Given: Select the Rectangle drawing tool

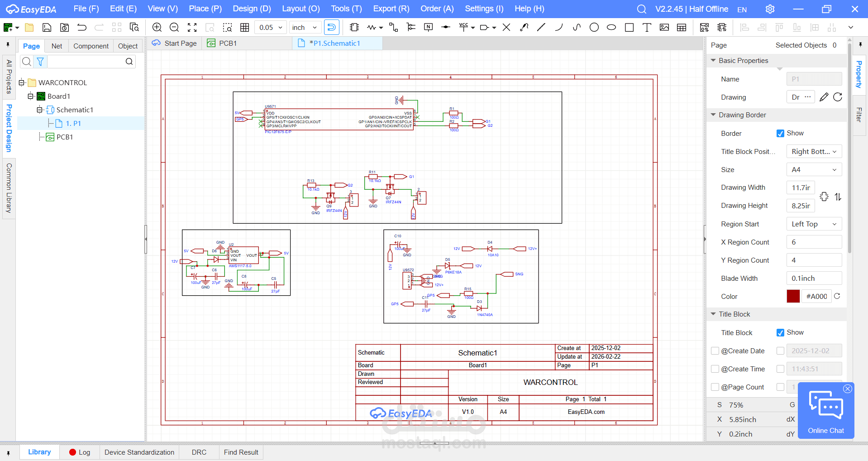Looking at the screenshot, I should point(629,27).
